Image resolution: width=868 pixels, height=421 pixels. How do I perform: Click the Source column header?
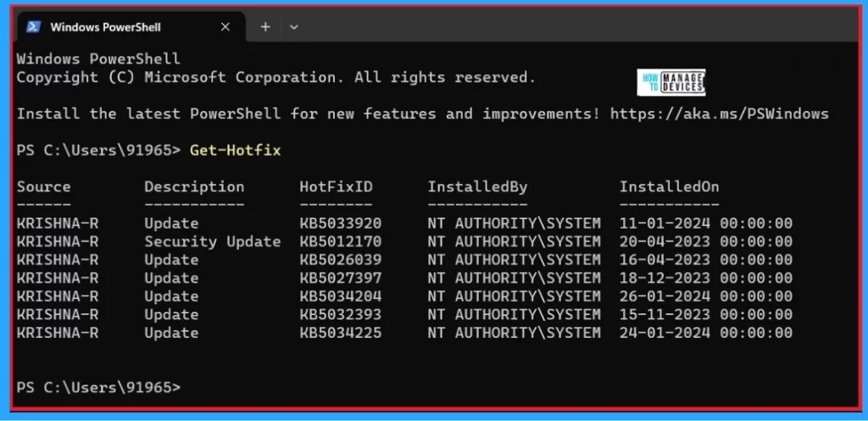pyautogui.click(x=44, y=186)
